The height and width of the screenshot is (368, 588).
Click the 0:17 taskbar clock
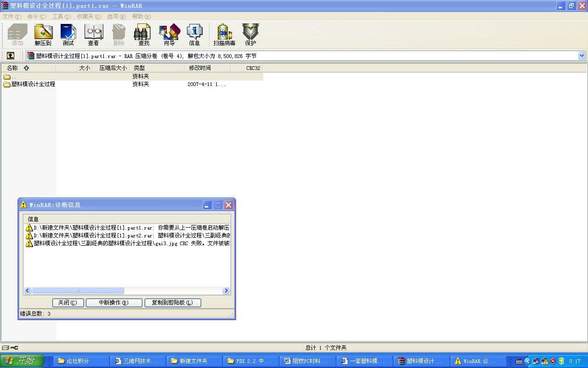575,361
